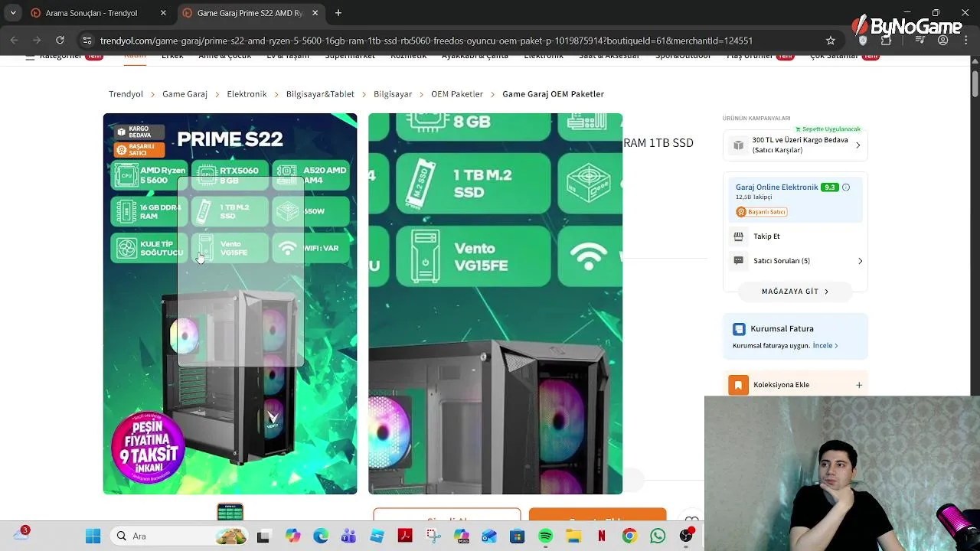Viewport: 980px width, 551px height.
Task: Bookmark this page with the star icon
Action: point(831,40)
